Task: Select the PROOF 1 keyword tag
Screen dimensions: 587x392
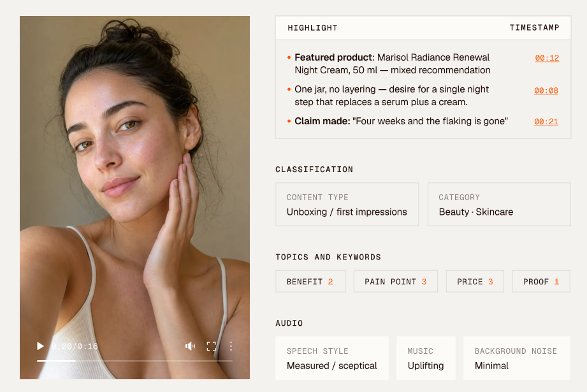Action: (x=541, y=282)
